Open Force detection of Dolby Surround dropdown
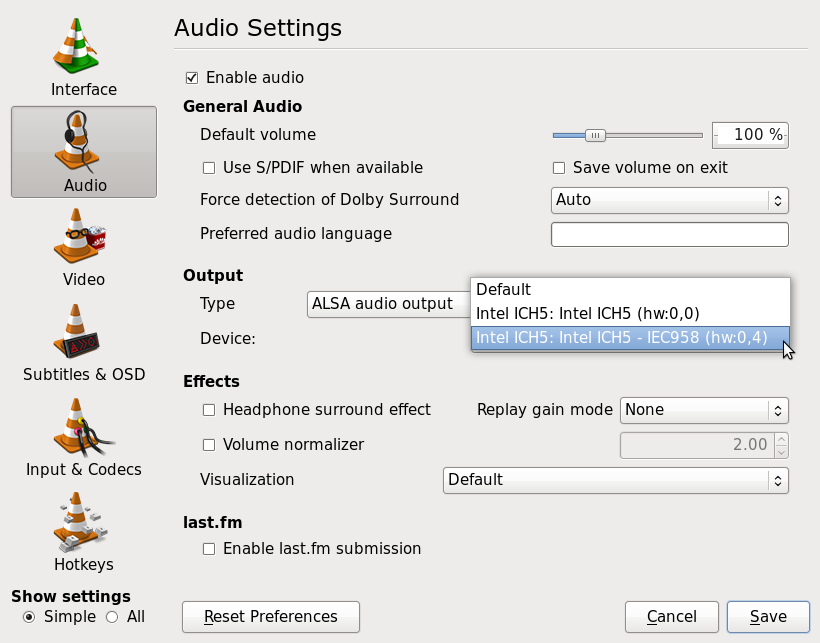Image resolution: width=820 pixels, height=643 pixels. (669, 200)
